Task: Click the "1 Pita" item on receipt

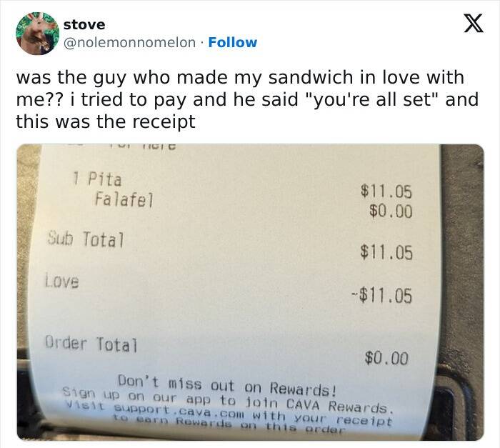Action: [x=98, y=178]
